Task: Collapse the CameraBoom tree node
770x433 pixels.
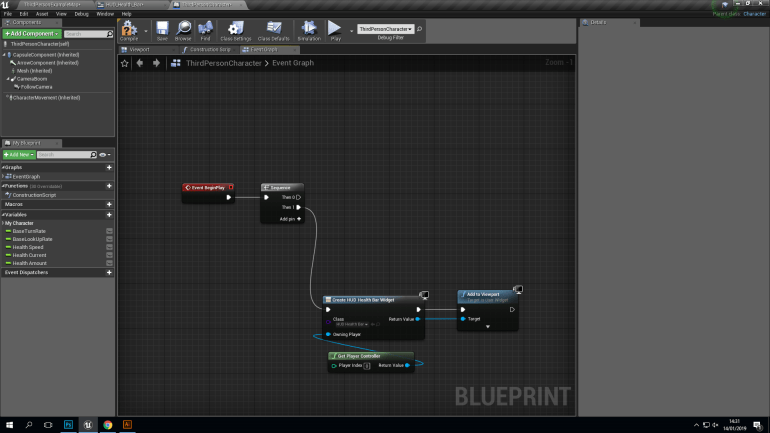Action: point(8,79)
